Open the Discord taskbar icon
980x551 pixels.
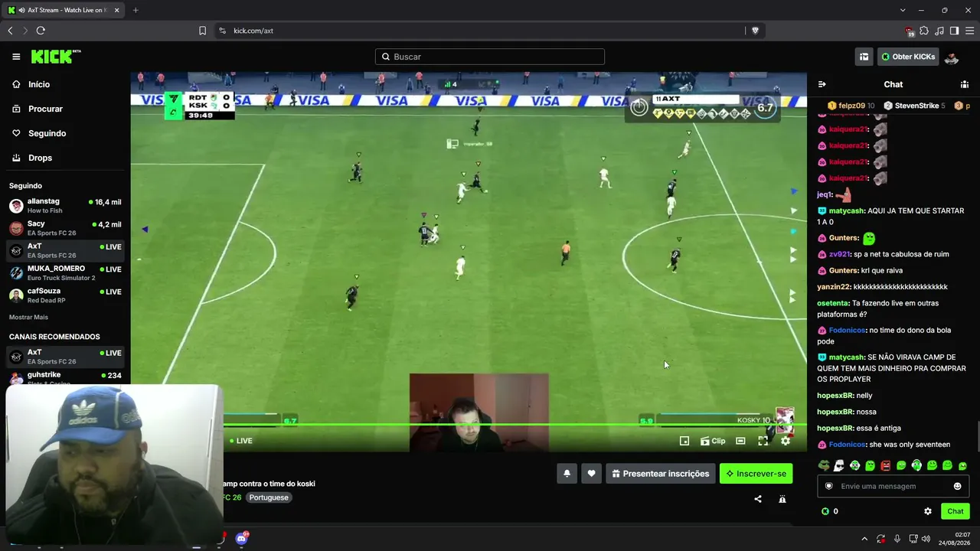[x=242, y=538]
